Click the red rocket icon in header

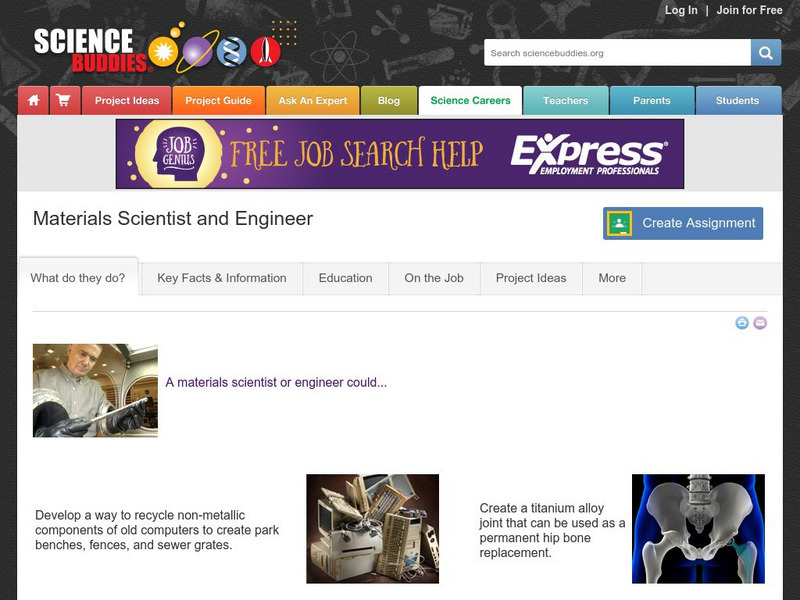point(266,52)
